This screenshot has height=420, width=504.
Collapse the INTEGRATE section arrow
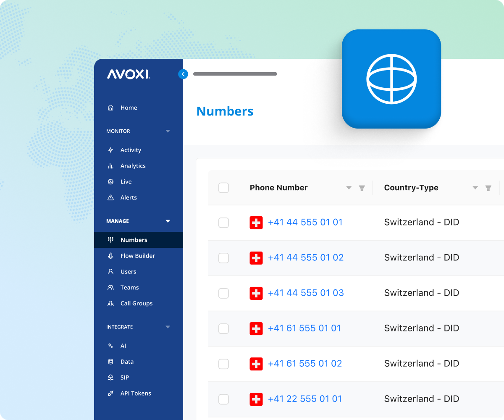click(x=168, y=327)
